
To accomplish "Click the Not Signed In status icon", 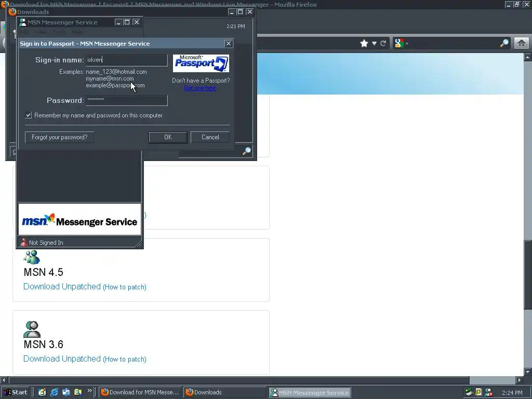I will (x=24, y=242).
